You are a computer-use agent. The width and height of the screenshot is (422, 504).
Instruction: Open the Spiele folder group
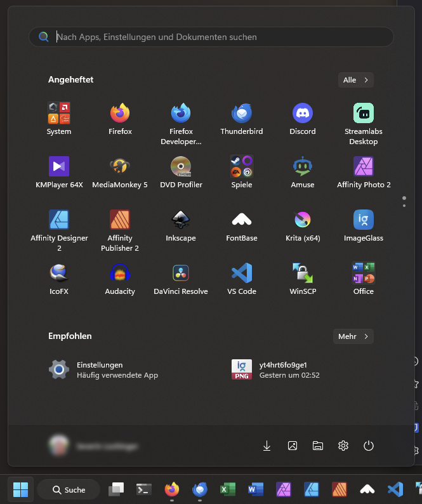pyautogui.click(x=242, y=171)
